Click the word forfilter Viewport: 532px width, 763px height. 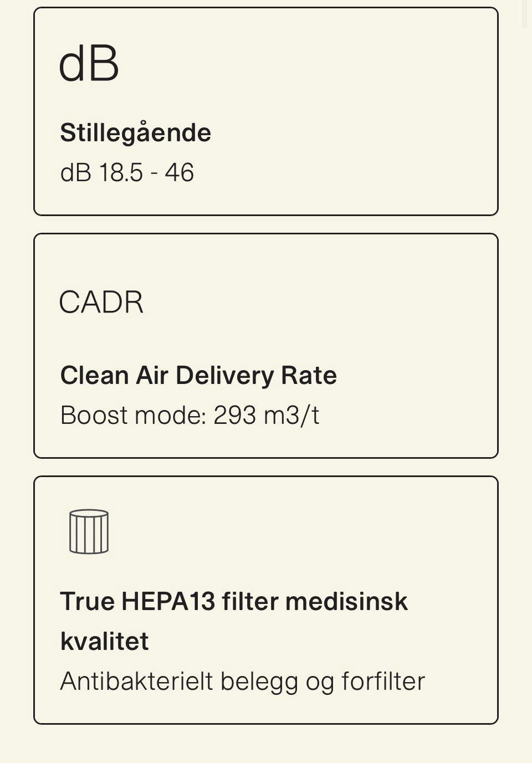(383, 681)
